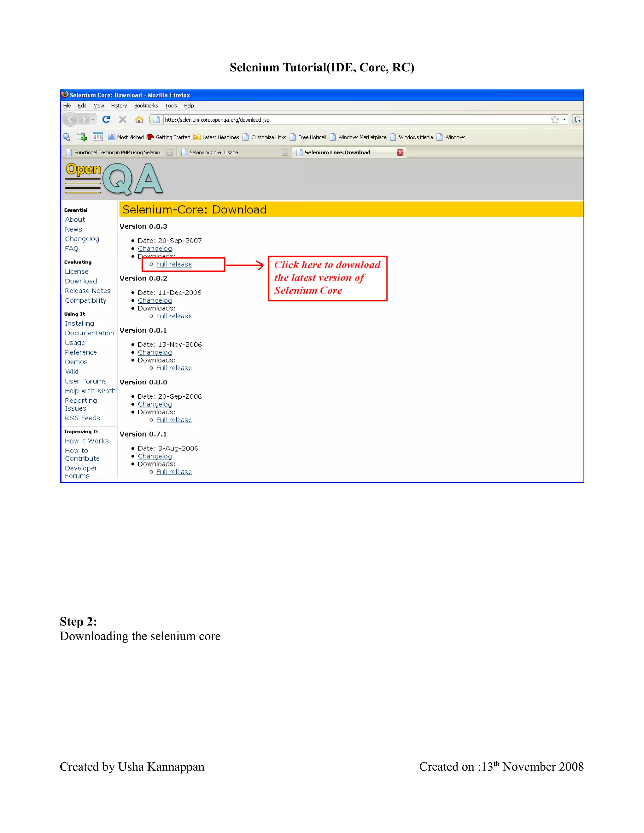Open the Customize Links bookmark
The image size is (644, 833).
(264, 137)
